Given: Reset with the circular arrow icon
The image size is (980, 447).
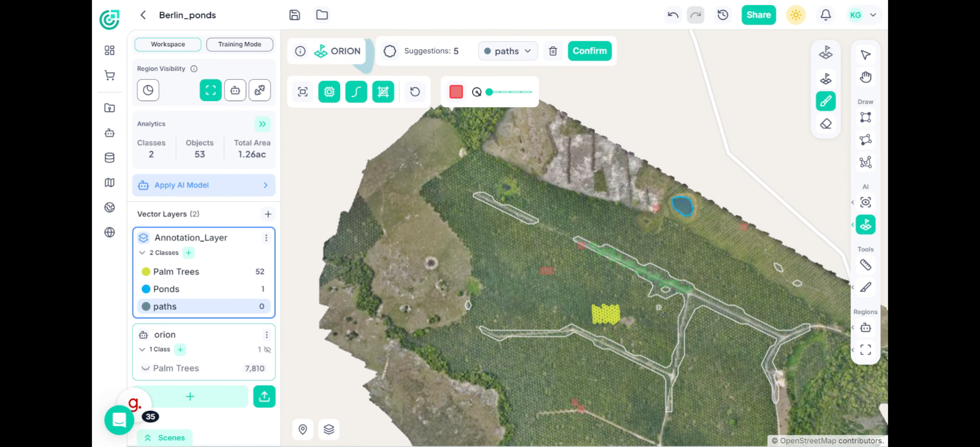Looking at the screenshot, I should (415, 92).
